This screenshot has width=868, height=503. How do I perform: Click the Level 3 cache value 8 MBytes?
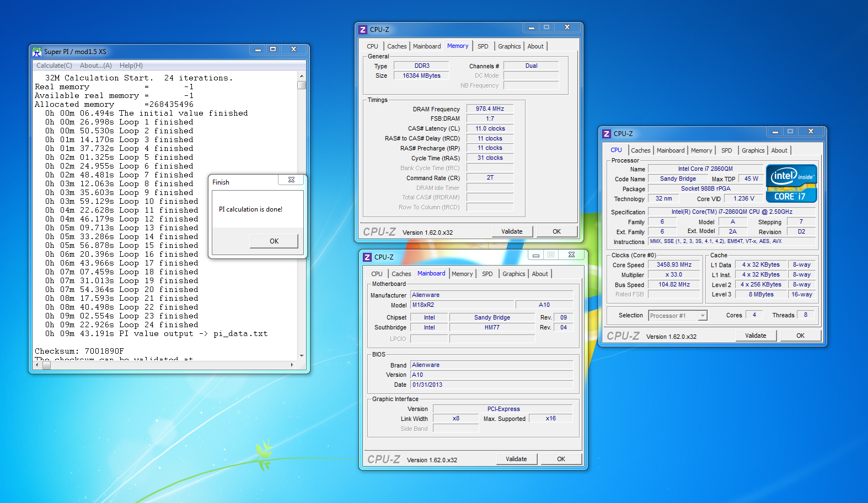click(x=761, y=295)
